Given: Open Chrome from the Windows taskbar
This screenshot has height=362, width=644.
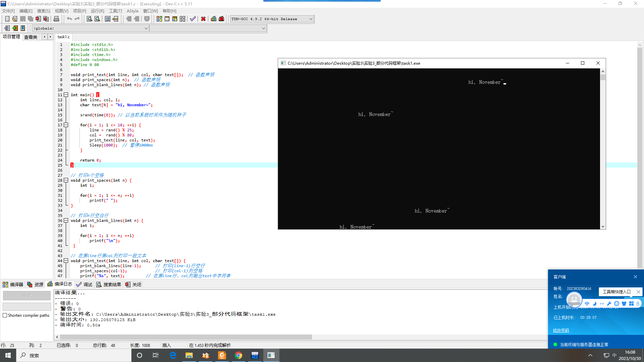Looking at the screenshot, I should [x=238, y=355].
